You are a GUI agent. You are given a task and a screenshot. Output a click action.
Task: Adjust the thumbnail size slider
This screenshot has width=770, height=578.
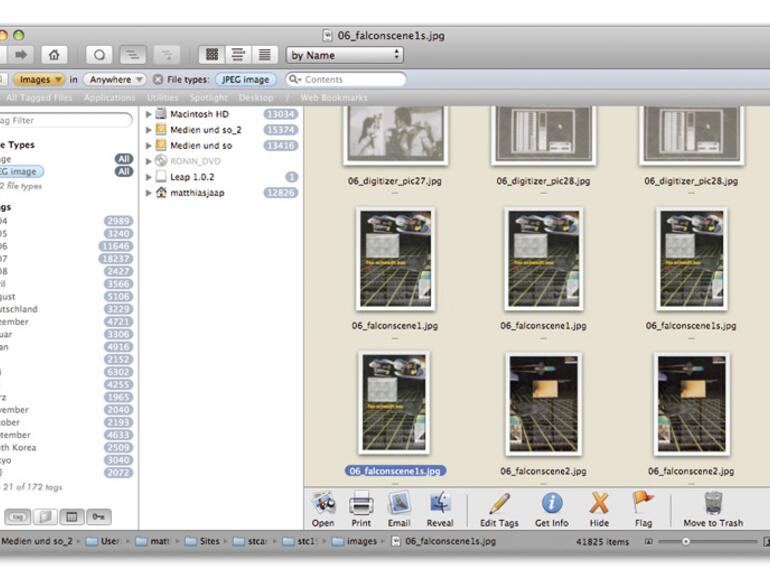[x=686, y=541]
